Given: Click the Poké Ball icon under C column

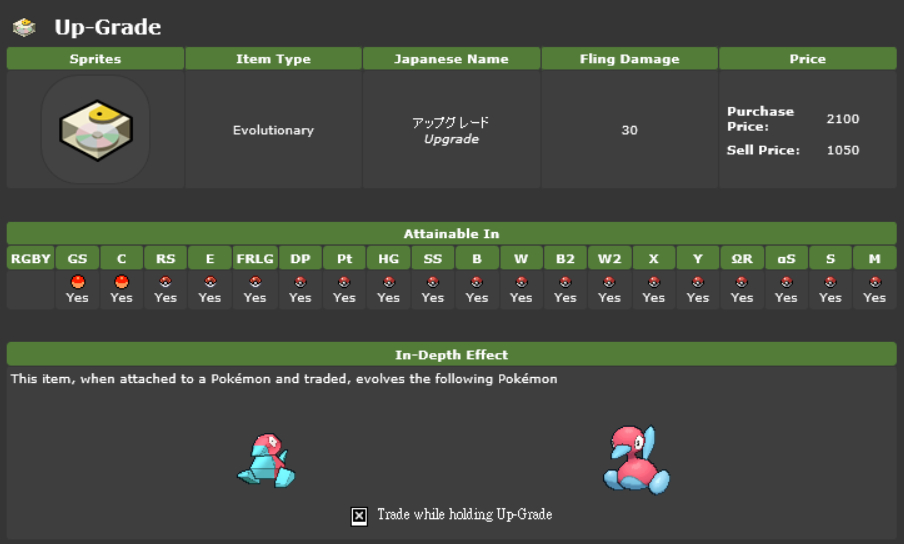Looking at the screenshot, I should 121,282.
